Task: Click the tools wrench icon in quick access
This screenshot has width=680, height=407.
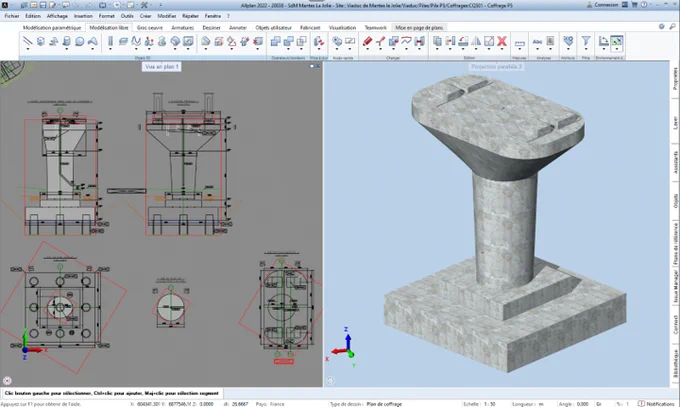Action: 144,5
